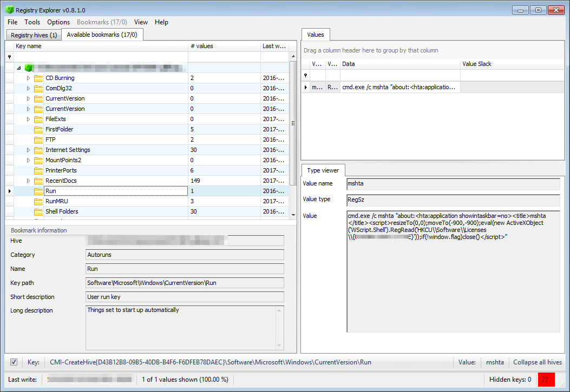Click the Short description field
The height and width of the screenshot is (392, 570).
(185, 297)
